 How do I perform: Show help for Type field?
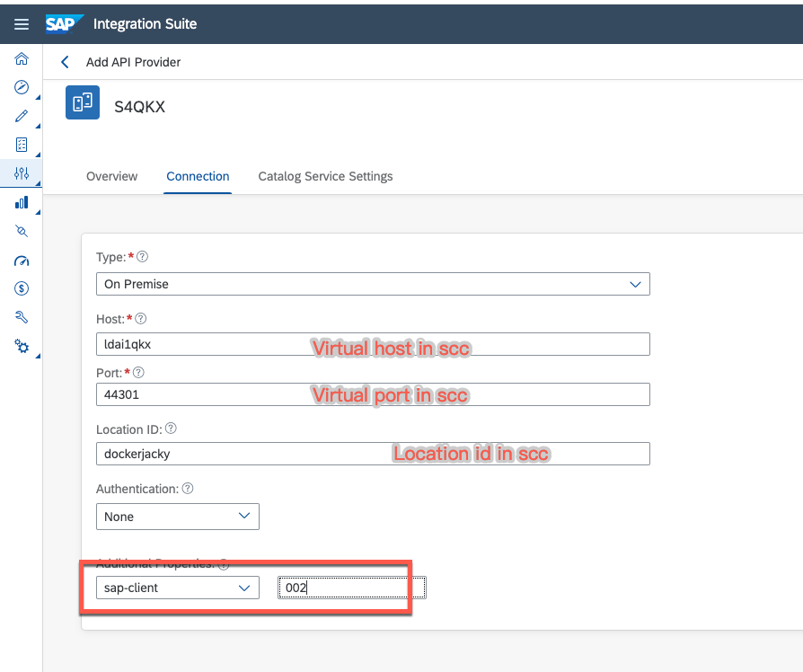pos(143,257)
